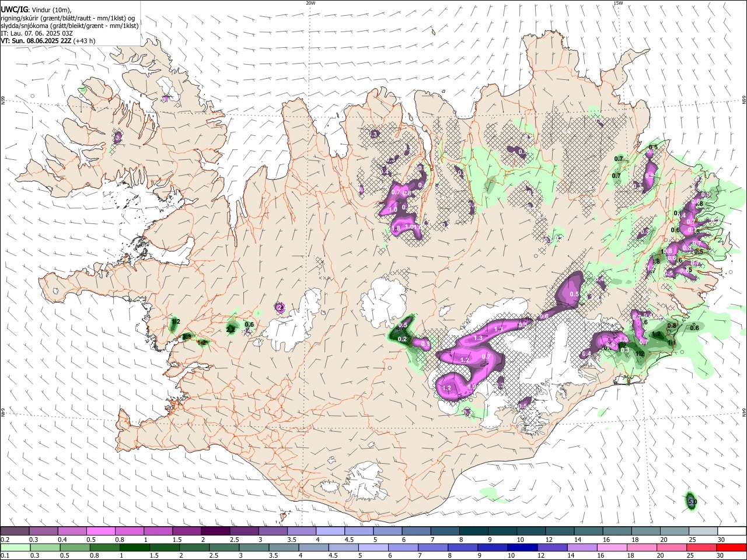Select the white 30 snow-scale swatch
This screenshot has height=560, width=747.
tap(731, 531)
